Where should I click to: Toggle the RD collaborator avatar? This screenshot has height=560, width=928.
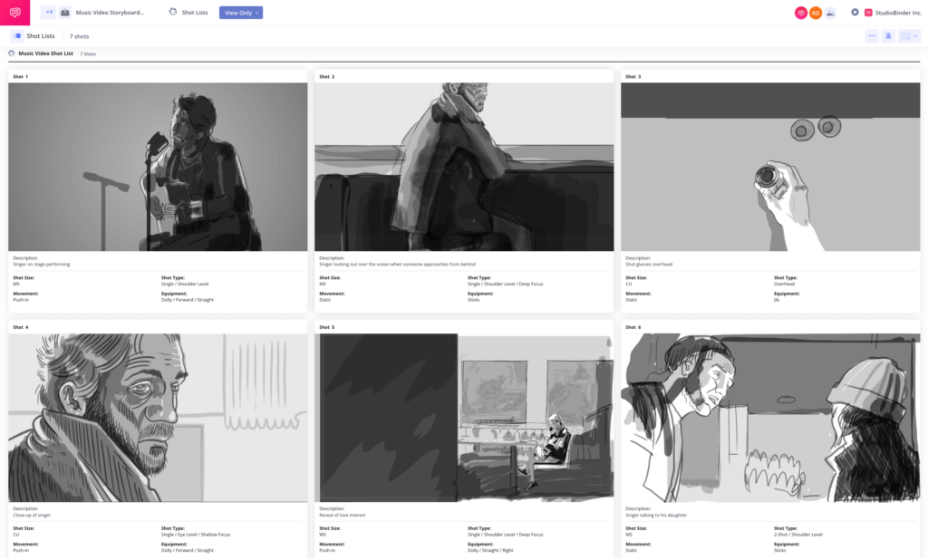[815, 12]
